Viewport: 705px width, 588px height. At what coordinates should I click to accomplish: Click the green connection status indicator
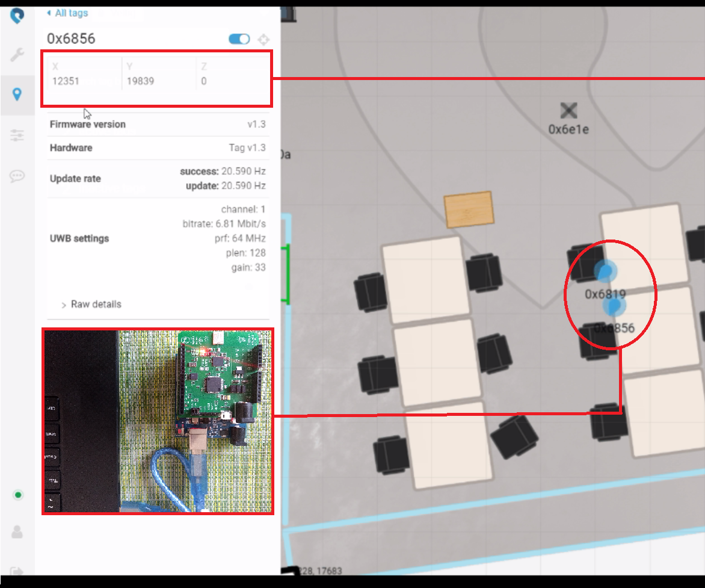[17, 495]
